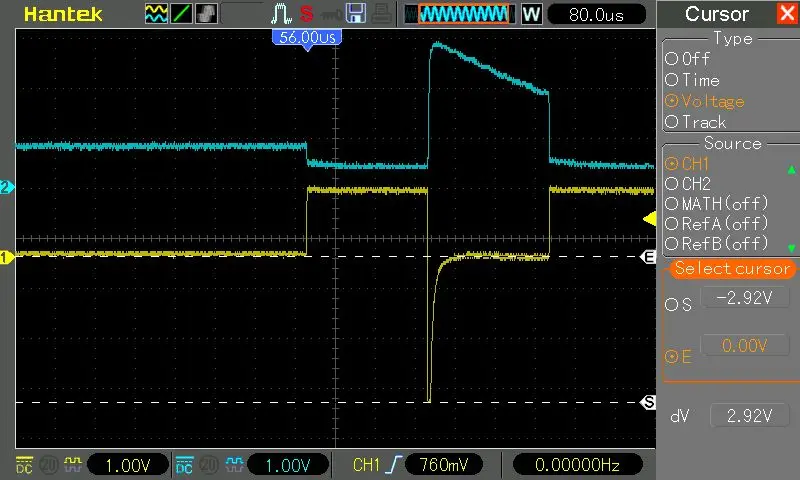Screen dimensions: 800x480
Task: Click the 760mV trigger level readout
Action: point(444,465)
